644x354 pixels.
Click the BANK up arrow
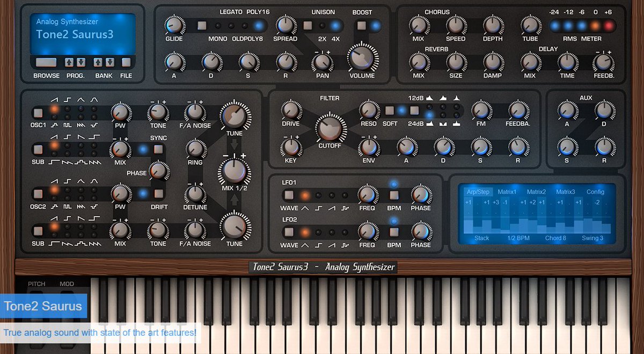(x=98, y=62)
